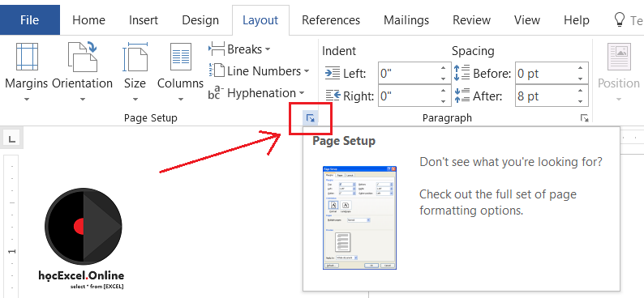Screen dimensions: 644x298
Task: Open the page Size options
Action: click(135, 73)
